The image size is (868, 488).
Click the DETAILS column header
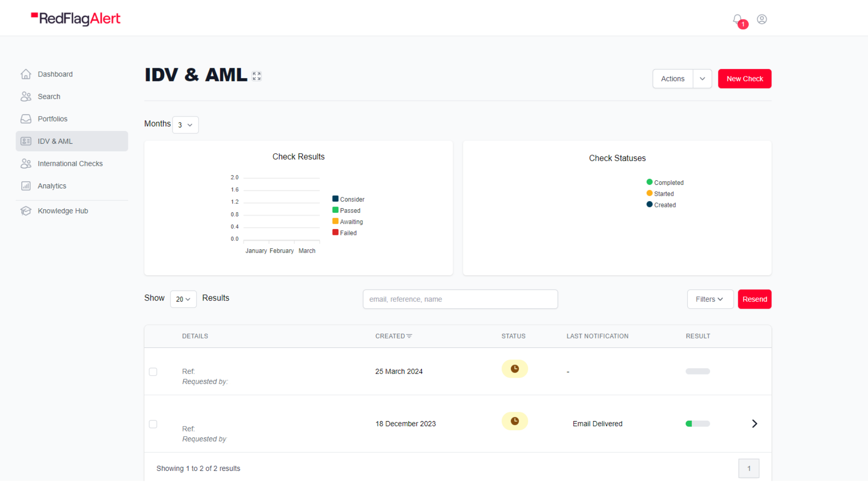click(195, 336)
